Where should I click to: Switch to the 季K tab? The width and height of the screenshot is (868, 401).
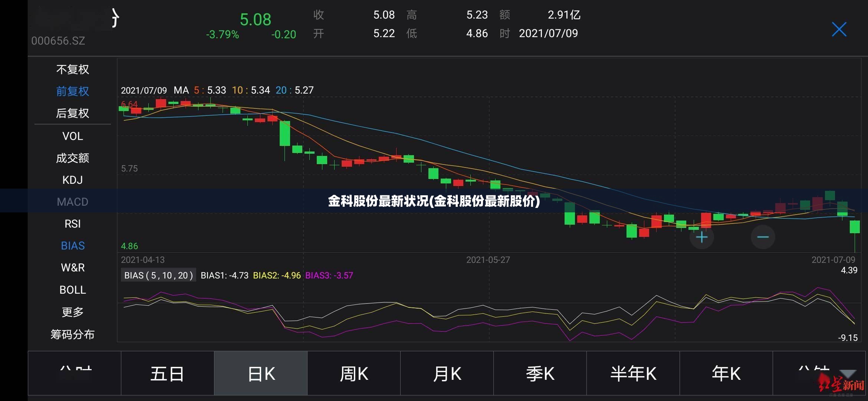click(x=540, y=374)
